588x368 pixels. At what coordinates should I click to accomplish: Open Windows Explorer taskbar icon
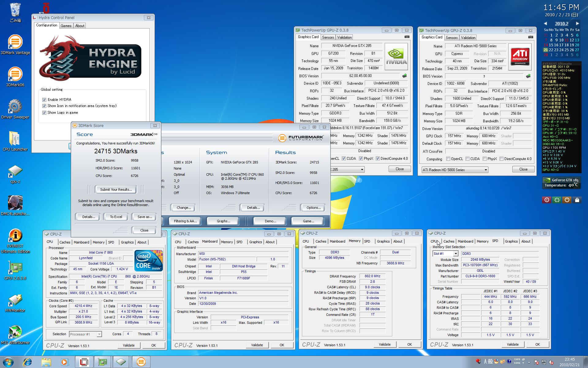(x=46, y=362)
